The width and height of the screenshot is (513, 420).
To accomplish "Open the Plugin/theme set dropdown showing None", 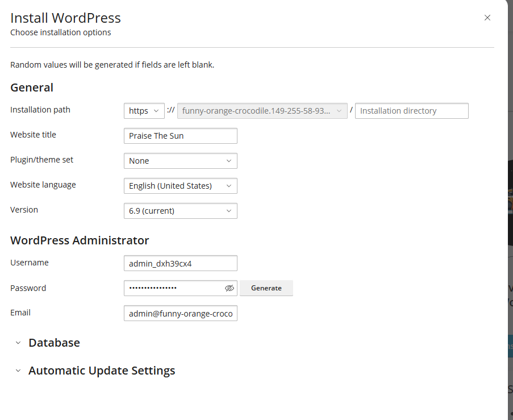I will (x=180, y=161).
